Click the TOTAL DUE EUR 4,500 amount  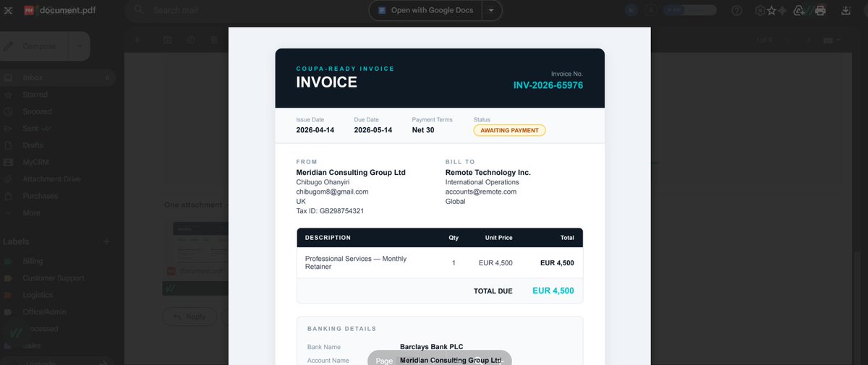pyautogui.click(x=553, y=291)
